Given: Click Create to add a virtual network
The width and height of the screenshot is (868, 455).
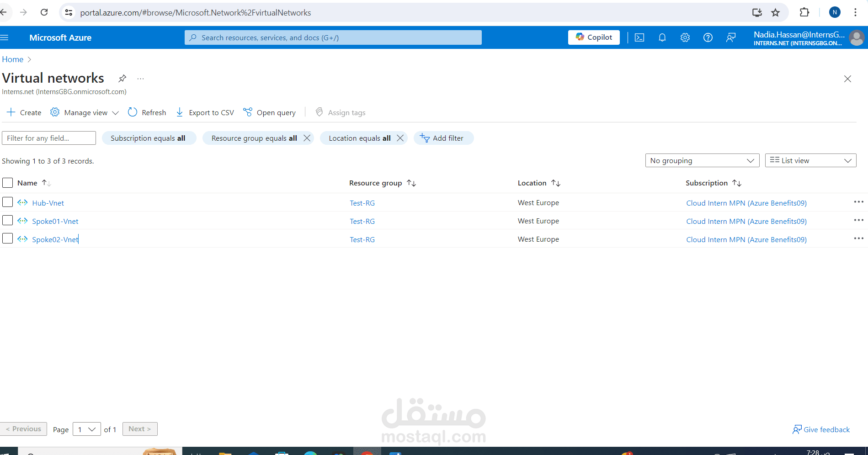Looking at the screenshot, I should [x=24, y=112].
